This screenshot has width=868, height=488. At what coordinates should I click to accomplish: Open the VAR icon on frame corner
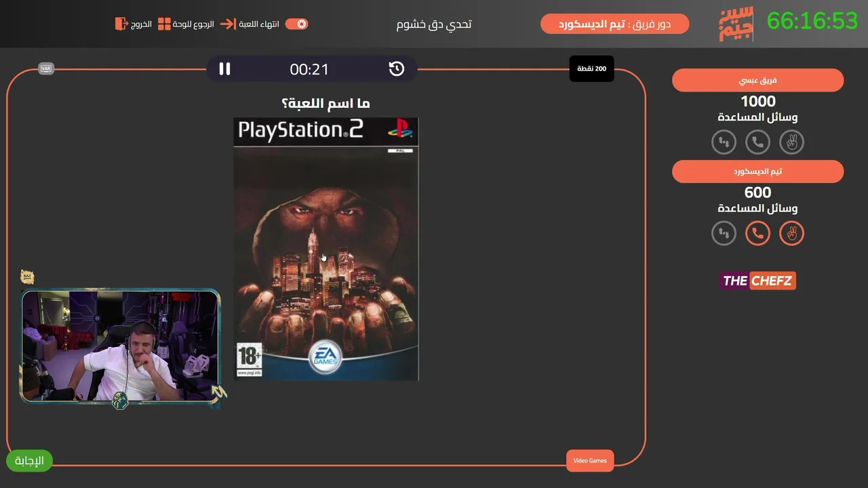tap(46, 68)
